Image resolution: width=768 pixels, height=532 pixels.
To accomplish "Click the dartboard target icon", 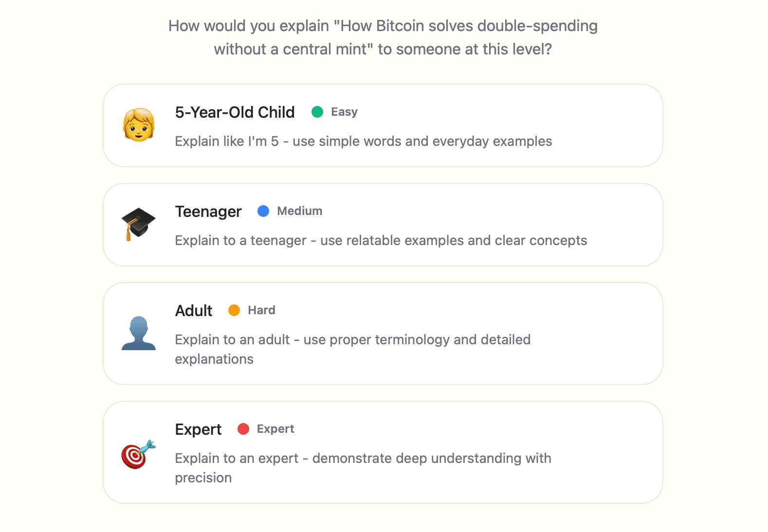I will [139, 454].
